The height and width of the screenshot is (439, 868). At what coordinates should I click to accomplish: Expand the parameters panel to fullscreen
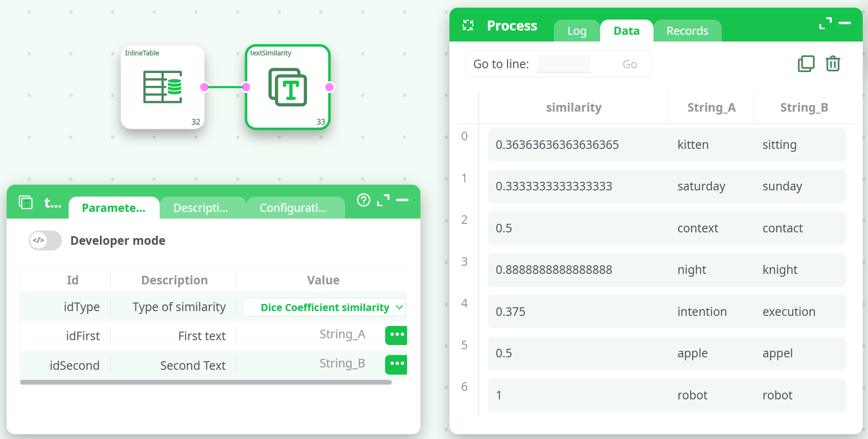383,200
